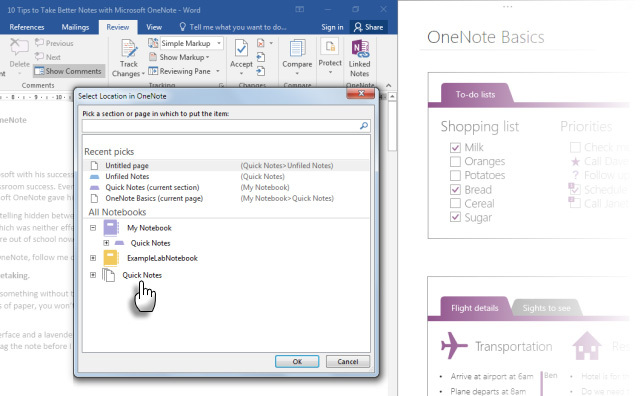
Task: Switch to the References tab
Action: pos(27,27)
